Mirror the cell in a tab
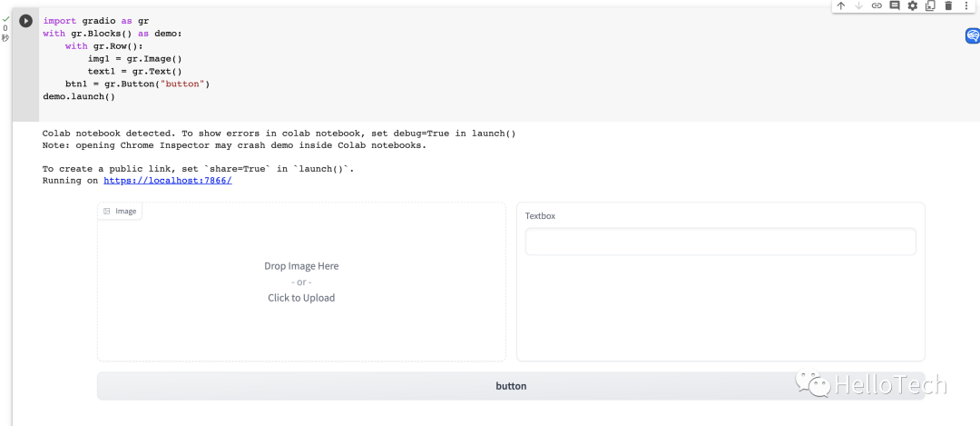Image resolution: width=980 pixels, height=426 pixels. tap(930, 5)
